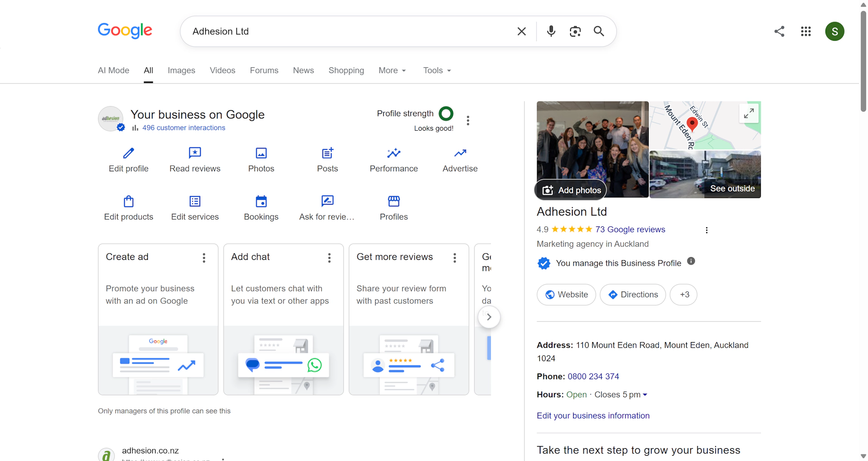Go to the Google logo homepage
Viewport: 868px width, 461px height.
click(x=125, y=31)
